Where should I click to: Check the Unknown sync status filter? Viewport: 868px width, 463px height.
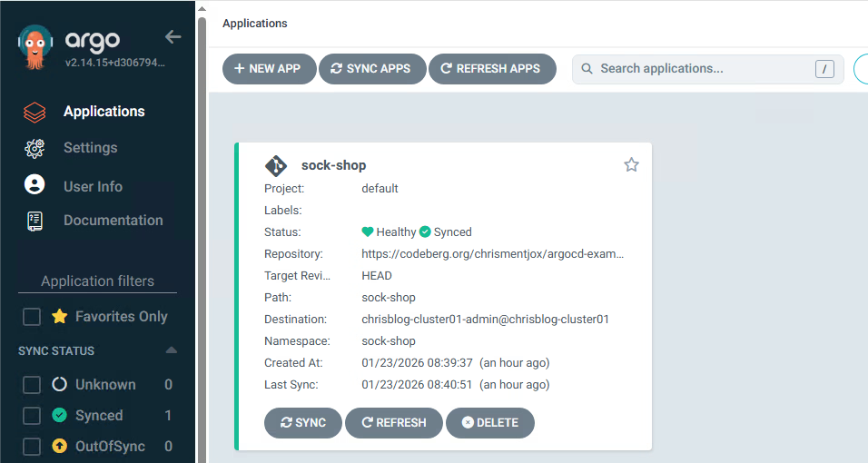click(32, 385)
